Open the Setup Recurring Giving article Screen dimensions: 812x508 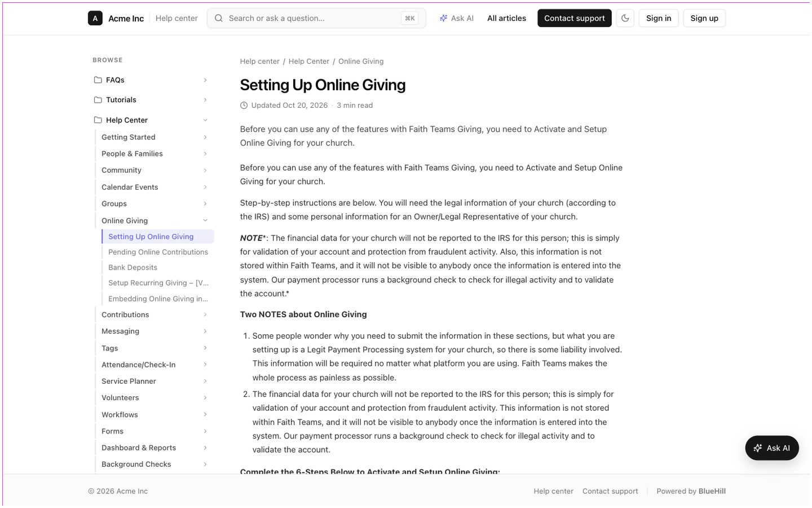click(158, 283)
